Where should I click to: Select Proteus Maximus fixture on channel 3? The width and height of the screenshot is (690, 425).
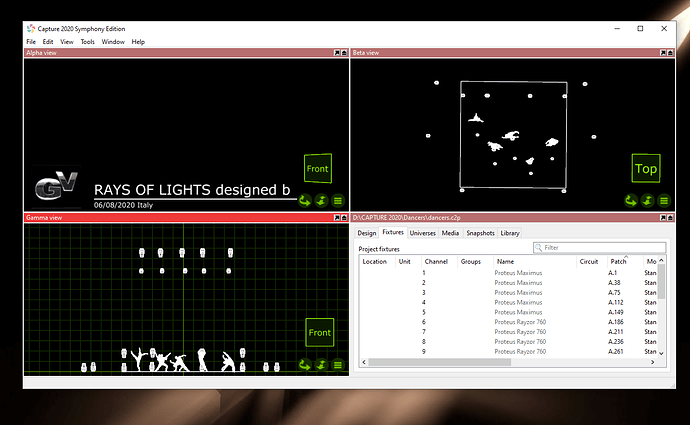[x=508, y=293]
